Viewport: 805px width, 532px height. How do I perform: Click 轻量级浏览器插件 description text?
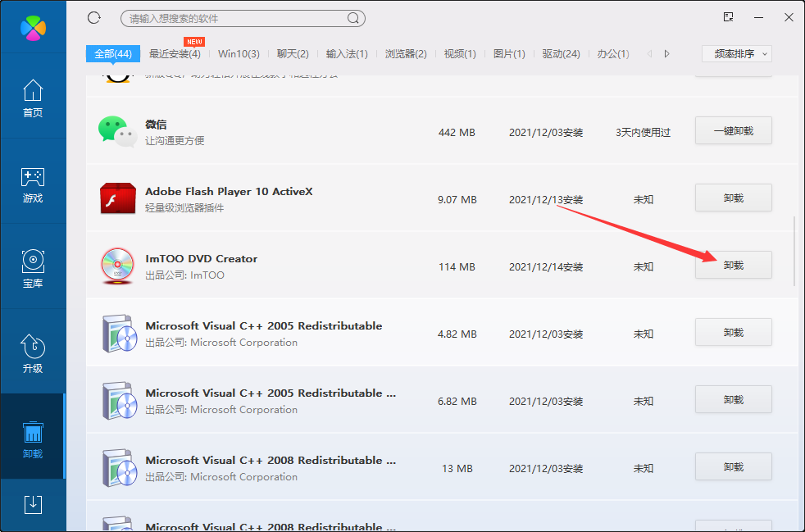click(184, 208)
